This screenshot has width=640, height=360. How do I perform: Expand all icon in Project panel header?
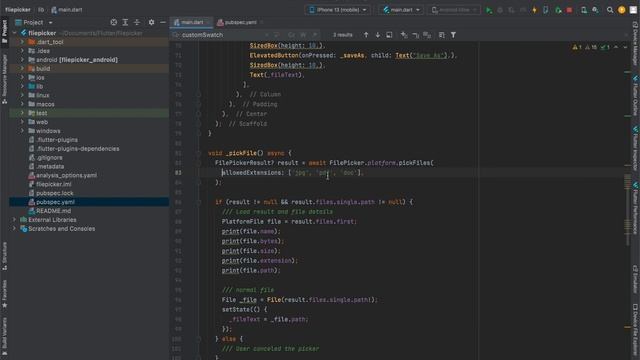click(x=125, y=22)
